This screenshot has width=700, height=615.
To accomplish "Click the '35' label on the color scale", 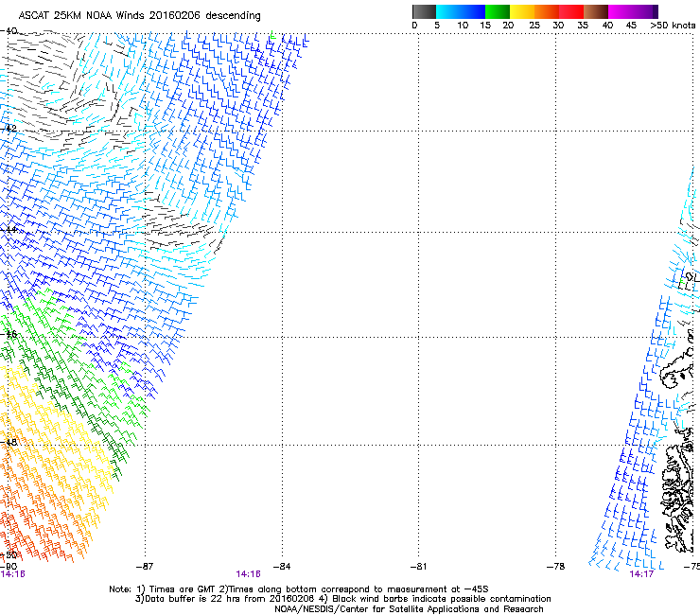I will [x=583, y=26].
